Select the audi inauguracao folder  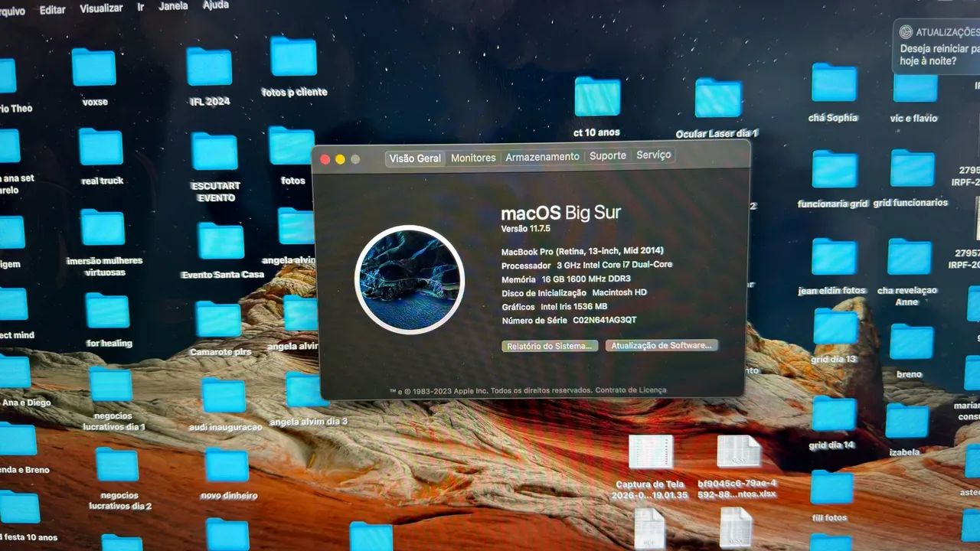pyautogui.click(x=224, y=396)
